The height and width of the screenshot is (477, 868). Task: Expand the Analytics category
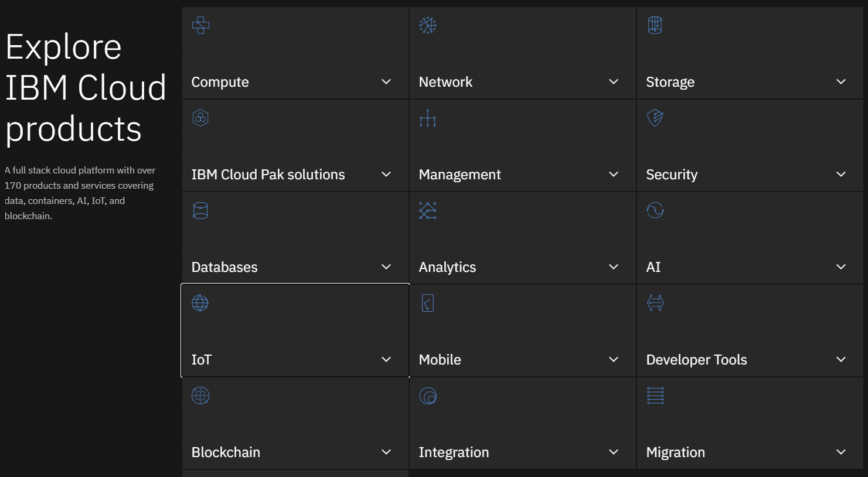(613, 267)
